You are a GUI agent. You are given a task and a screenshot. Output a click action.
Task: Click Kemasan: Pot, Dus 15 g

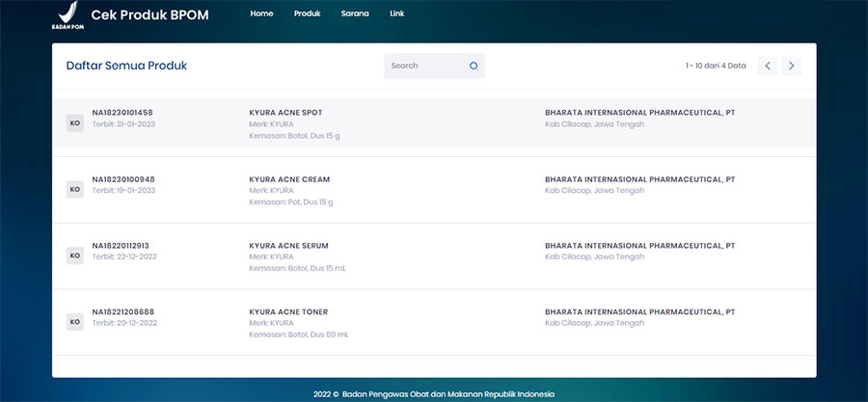pyautogui.click(x=291, y=202)
